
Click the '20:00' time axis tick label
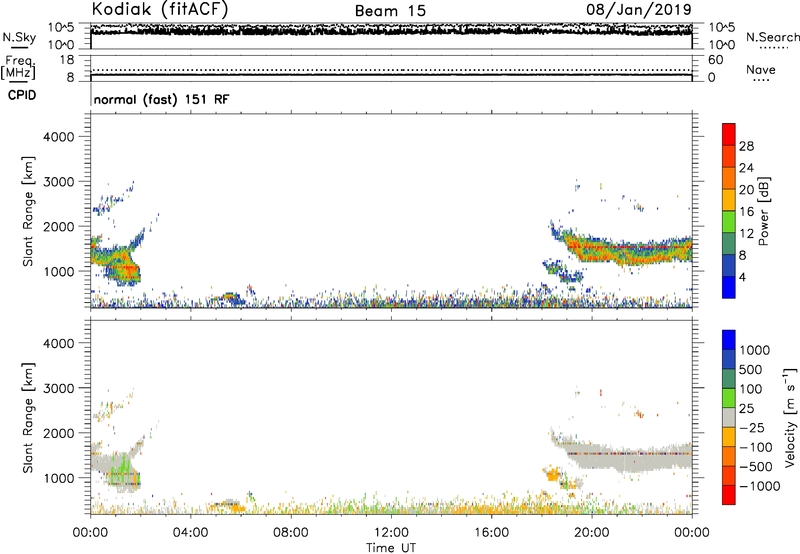591,533
